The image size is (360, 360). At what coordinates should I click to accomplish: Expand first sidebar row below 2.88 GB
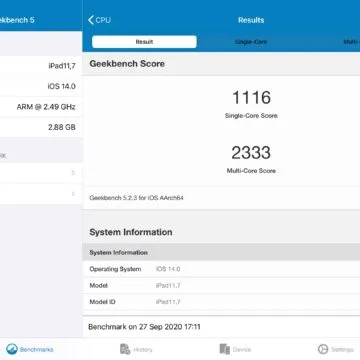click(x=41, y=173)
